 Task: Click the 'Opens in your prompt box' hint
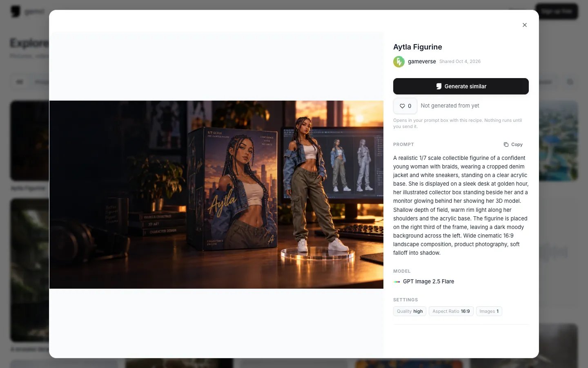click(x=458, y=123)
